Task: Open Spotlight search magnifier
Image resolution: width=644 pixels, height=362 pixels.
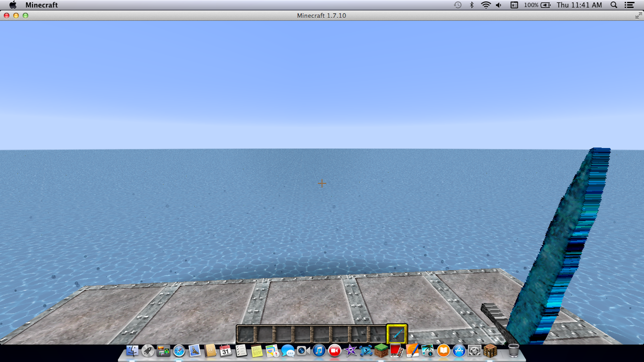Action: coord(614,5)
